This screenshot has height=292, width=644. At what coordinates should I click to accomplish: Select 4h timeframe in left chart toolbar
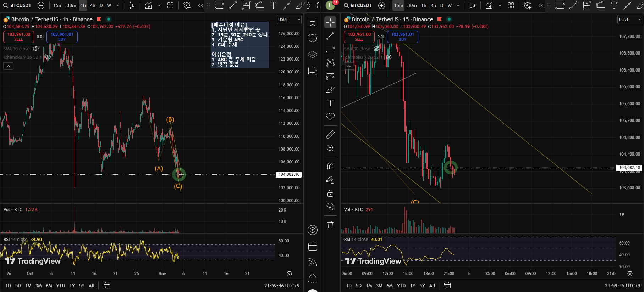coord(93,5)
